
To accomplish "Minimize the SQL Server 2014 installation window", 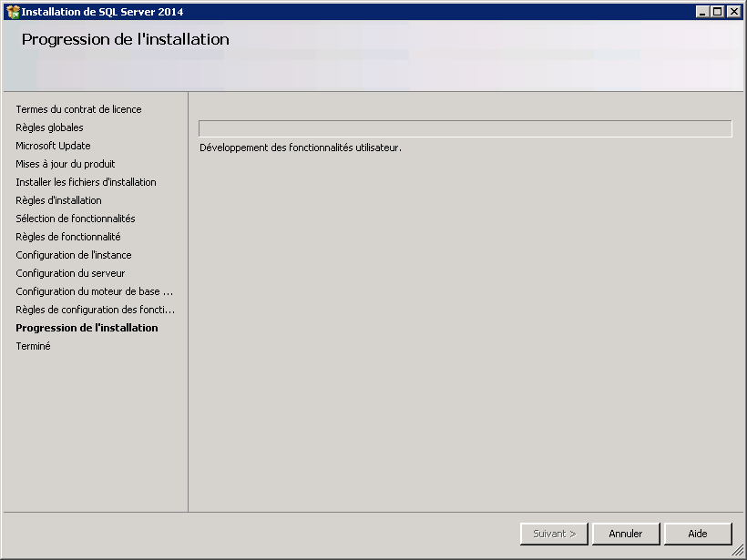I will coord(702,12).
